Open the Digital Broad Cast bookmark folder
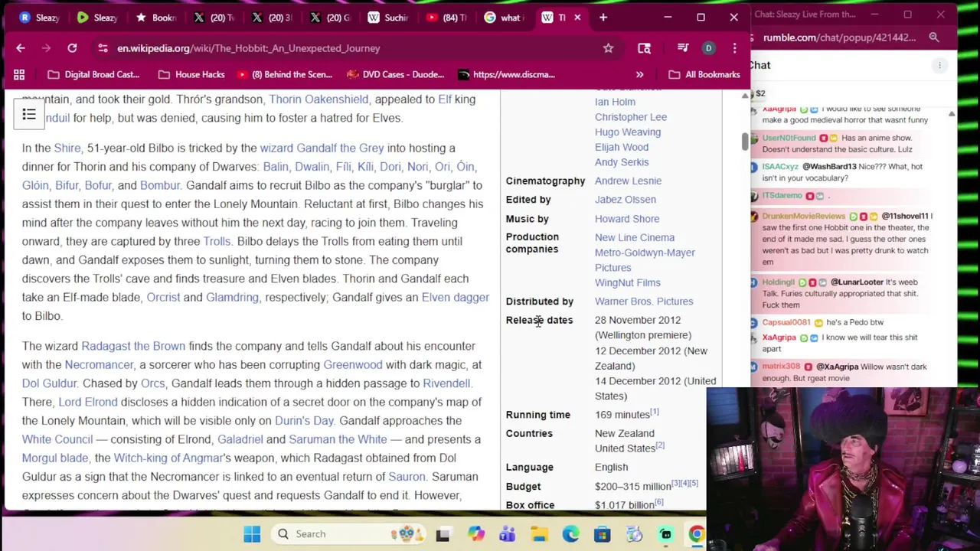The height and width of the screenshot is (551, 980). click(93, 74)
